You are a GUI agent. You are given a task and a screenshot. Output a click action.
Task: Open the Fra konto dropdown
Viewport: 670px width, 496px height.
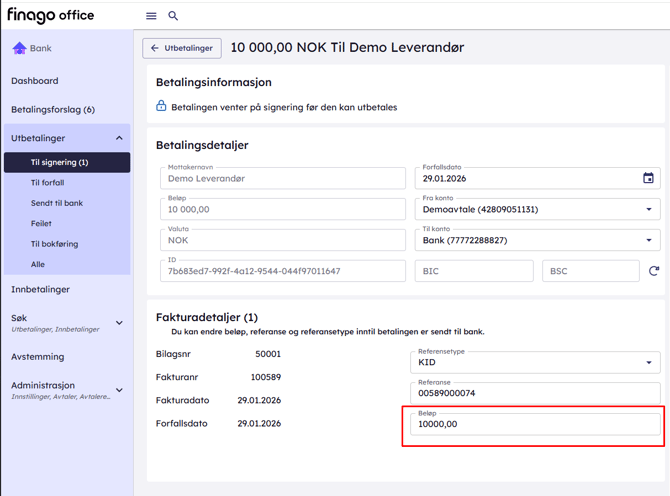[537, 209]
